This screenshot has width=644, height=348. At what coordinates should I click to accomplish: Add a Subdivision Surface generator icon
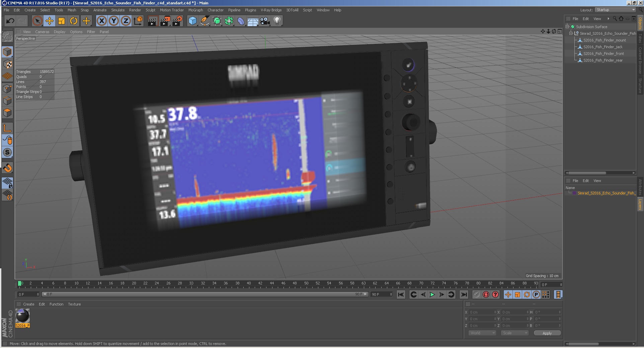pos(217,21)
